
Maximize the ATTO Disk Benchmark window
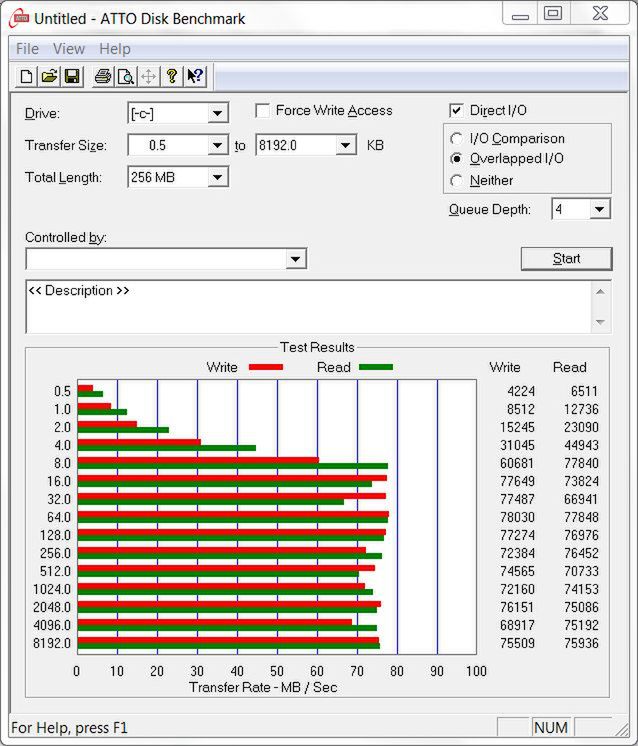(x=553, y=13)
